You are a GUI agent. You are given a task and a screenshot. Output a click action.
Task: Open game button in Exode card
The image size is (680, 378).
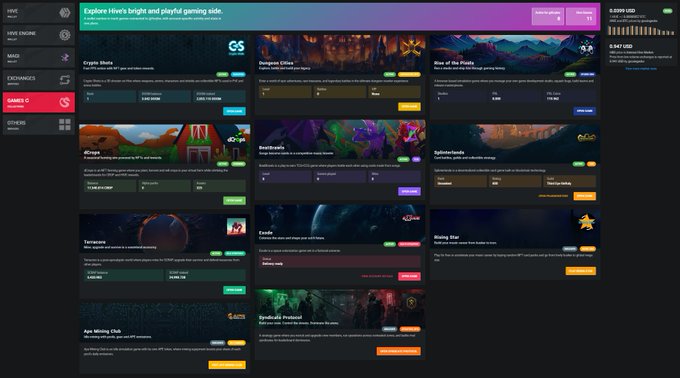[409, 276]
